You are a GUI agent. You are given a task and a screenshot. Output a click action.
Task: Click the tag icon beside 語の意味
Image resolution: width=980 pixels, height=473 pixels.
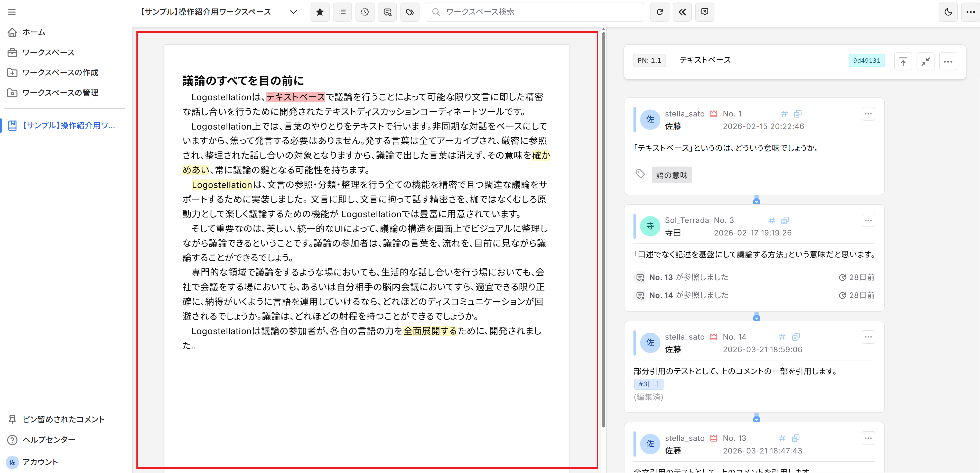tap(640, 174)
